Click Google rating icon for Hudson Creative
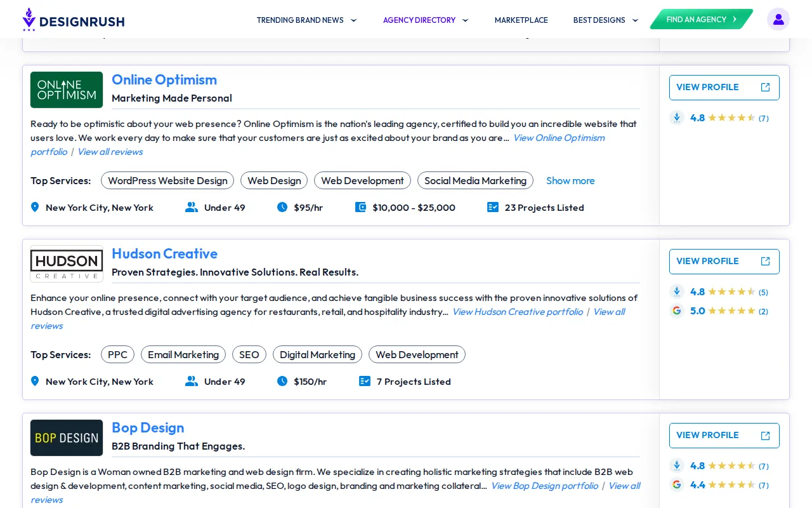 click(x=677, y=311)
